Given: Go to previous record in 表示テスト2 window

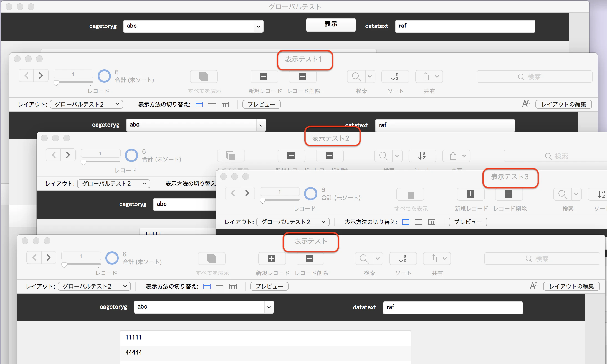Looking at the screenshot, I should 54,155.
